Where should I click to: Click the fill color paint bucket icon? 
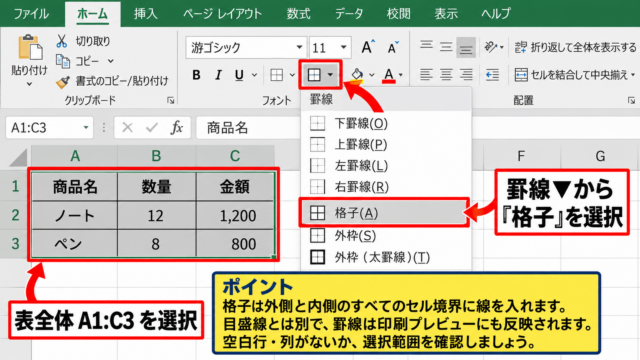click(357, 75)
